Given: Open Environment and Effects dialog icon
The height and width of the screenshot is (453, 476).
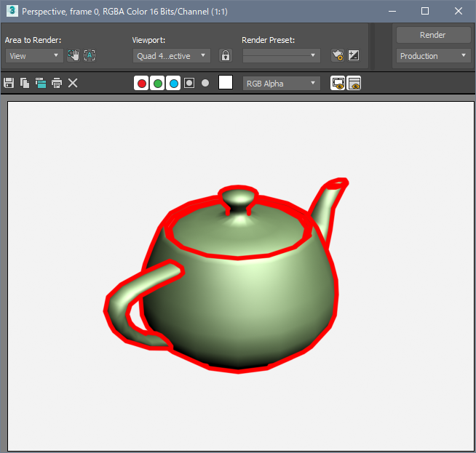Looking at the screenshot, I should point(354,55).
